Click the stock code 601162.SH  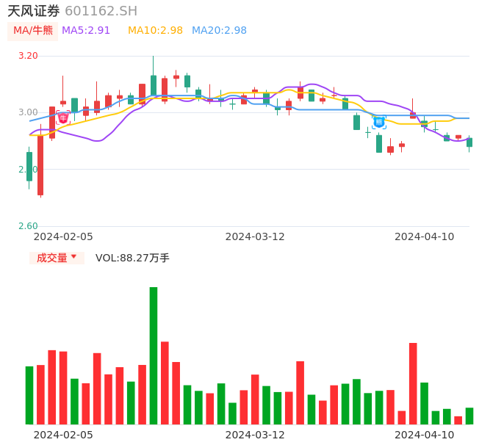click(x=101, y=11)
